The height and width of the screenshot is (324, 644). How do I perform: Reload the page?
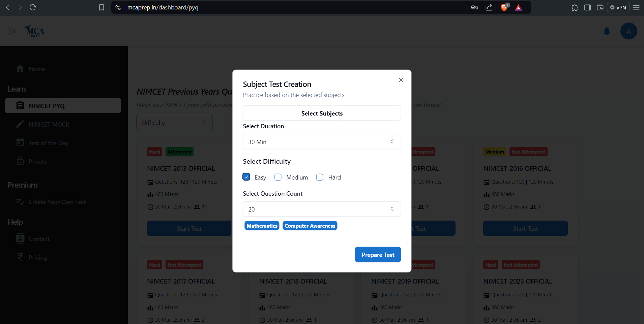(x=33, y=7)
